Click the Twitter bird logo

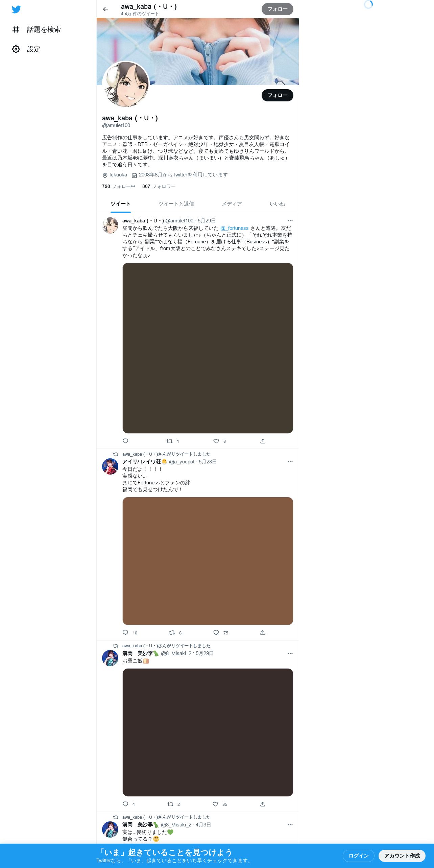pyautogui.click(x=16, y=9)
